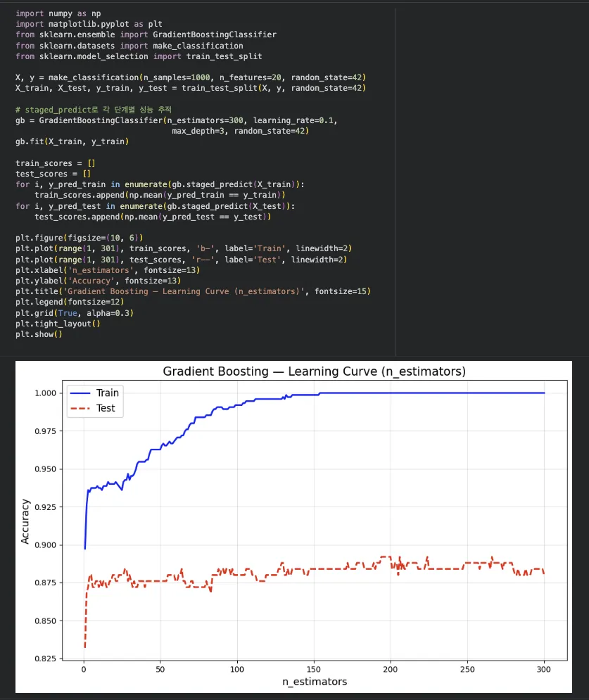
Task: Click the plt.figure figsize argument
Action: pyautogui.click(x=106, y=238)
